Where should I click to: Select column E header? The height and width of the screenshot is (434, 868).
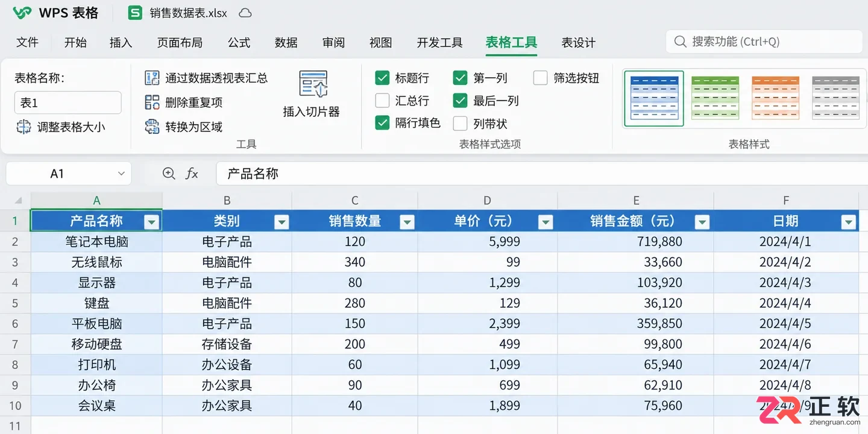(636, 201)
